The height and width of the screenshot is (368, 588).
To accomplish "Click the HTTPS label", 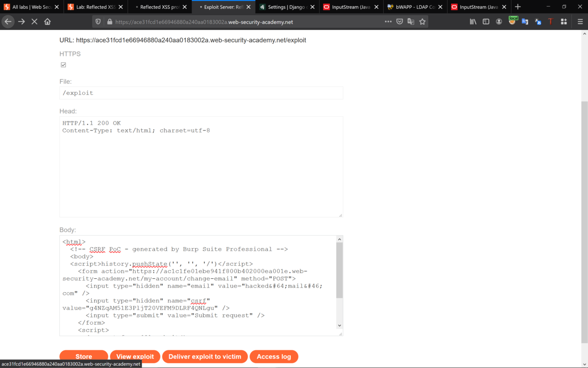I will point(70,54).
